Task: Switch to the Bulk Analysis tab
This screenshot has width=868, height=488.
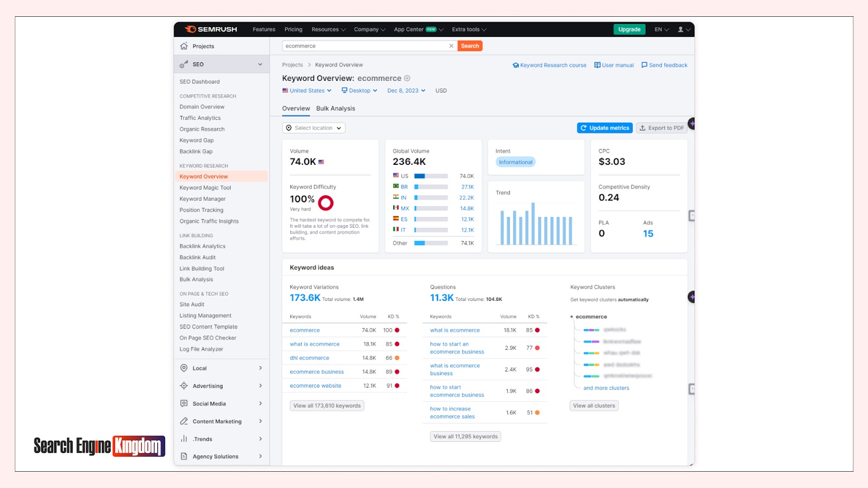Action: [336, 108]
